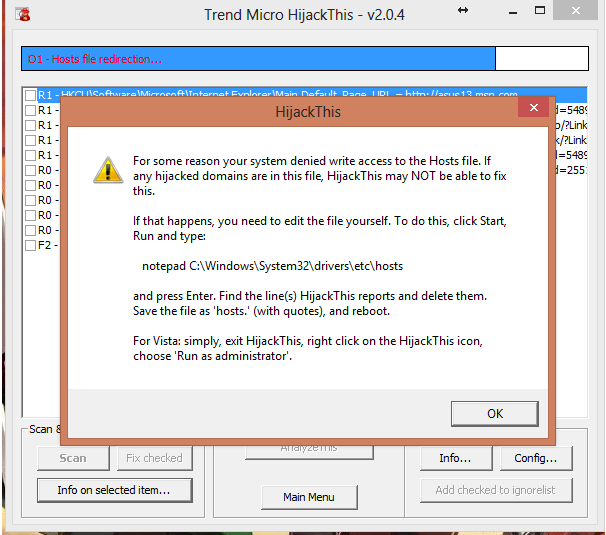Image resolution: width=606 pixels, height=535 pixels.
Task: Click Add checked to ignorelist
Action: pyautogui.click(x=496, y=490)
